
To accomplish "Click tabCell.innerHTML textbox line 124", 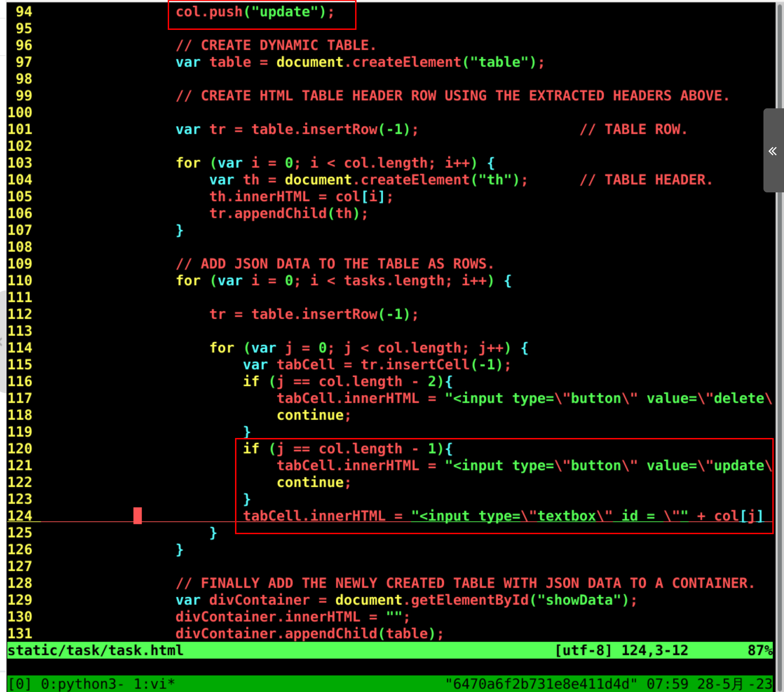I will coord(503,516).
